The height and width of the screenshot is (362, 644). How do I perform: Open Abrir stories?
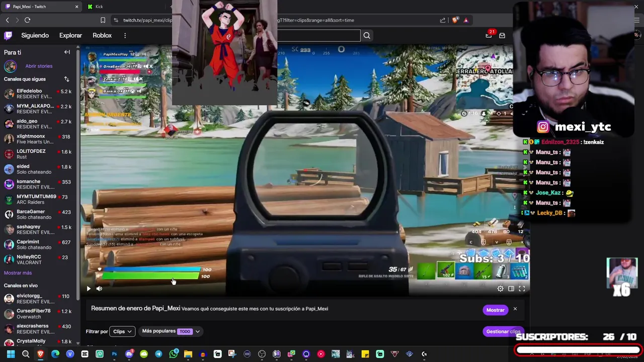click(39, 66)
